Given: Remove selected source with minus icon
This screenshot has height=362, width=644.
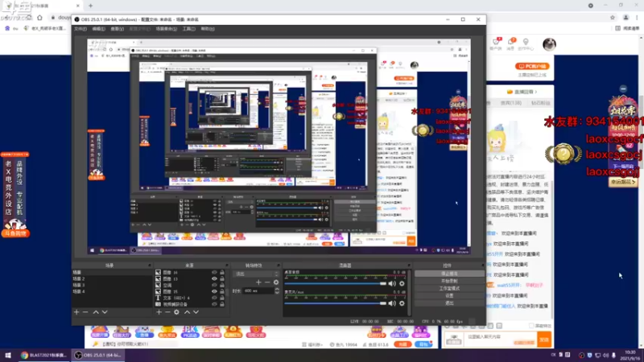Looking at the screenshot, I should click(167, 312).
